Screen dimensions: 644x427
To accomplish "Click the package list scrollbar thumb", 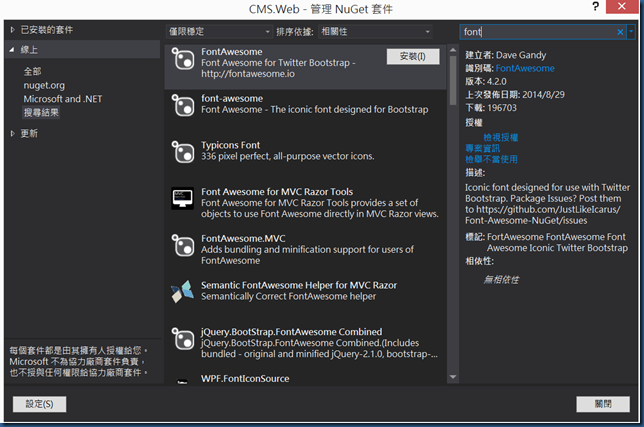I will 453,80.
